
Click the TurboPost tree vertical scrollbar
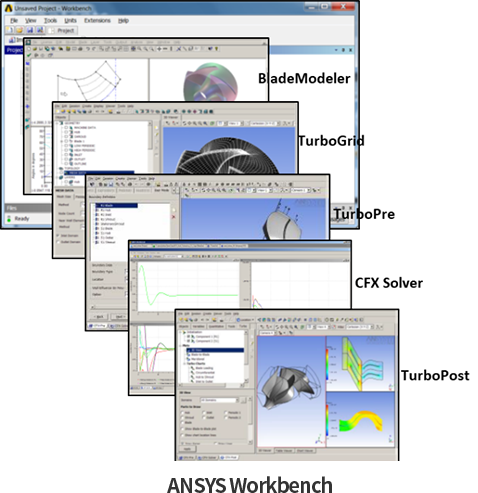pyautogui.click(x=246, y=357)
